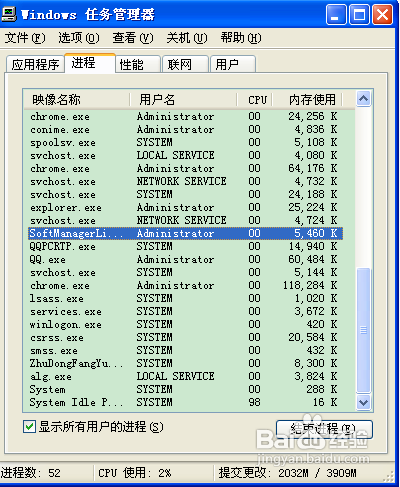The height and width of the screenshot is (487, 400).
Task: Click the scrollbar up arrow
Action: 363,99
